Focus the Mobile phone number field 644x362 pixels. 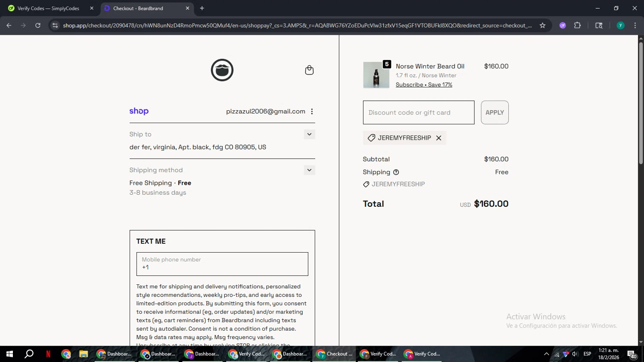[x=222, y=264]
